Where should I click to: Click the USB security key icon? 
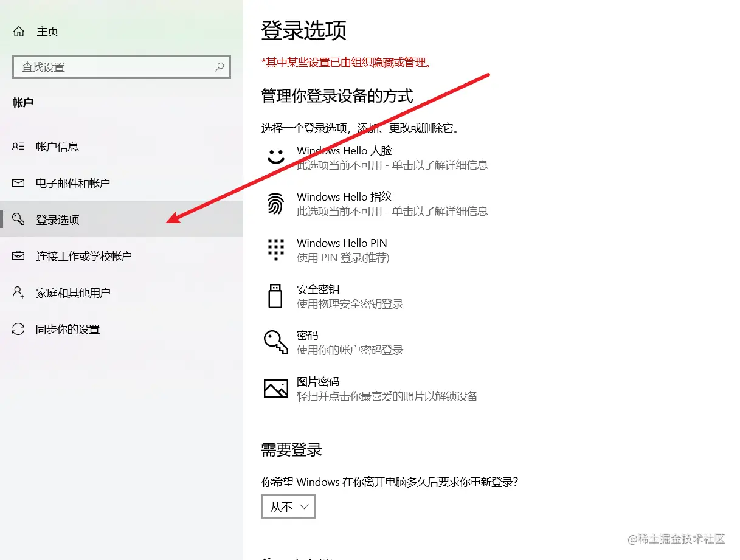[x=275, y=296]
